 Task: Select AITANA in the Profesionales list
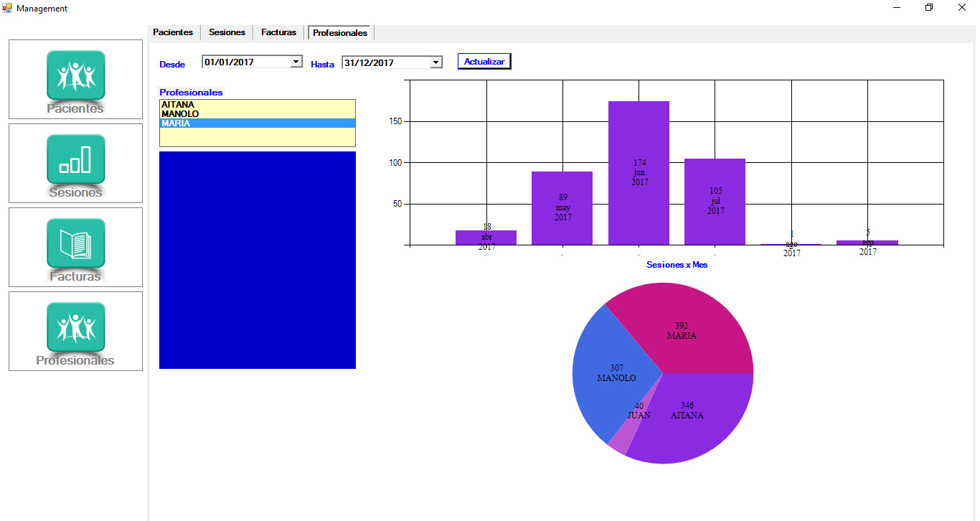click(178, 105)
